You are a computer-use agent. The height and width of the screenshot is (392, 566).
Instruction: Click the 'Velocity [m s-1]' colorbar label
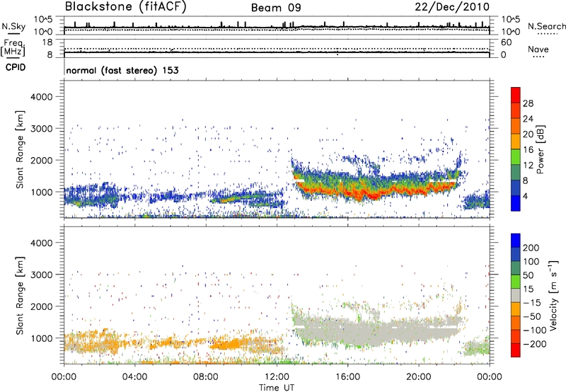pyautogui.click(x=553, y=295)
